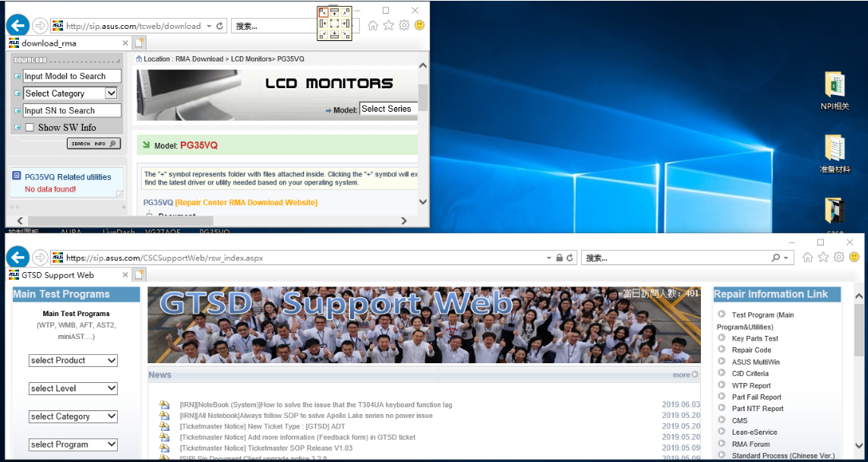Go back in the download_rma browser window
This screenshot has height=462, width=868.
pyautogui.click(x=17, y=26)
